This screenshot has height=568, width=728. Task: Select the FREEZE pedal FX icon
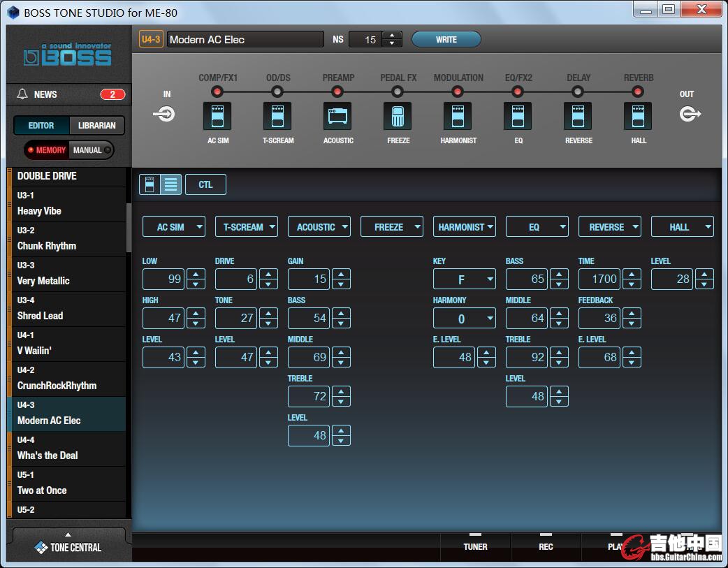click(398, 116)
